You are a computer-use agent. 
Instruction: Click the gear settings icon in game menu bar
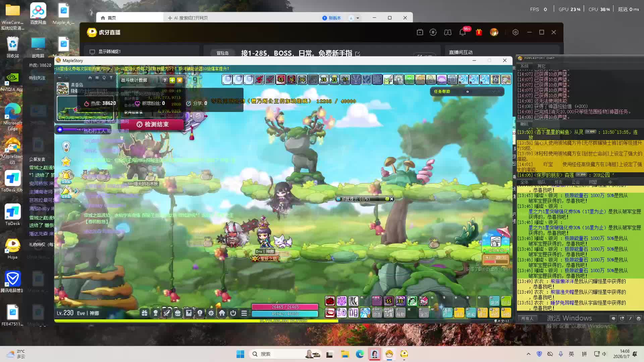coord(211,313)
